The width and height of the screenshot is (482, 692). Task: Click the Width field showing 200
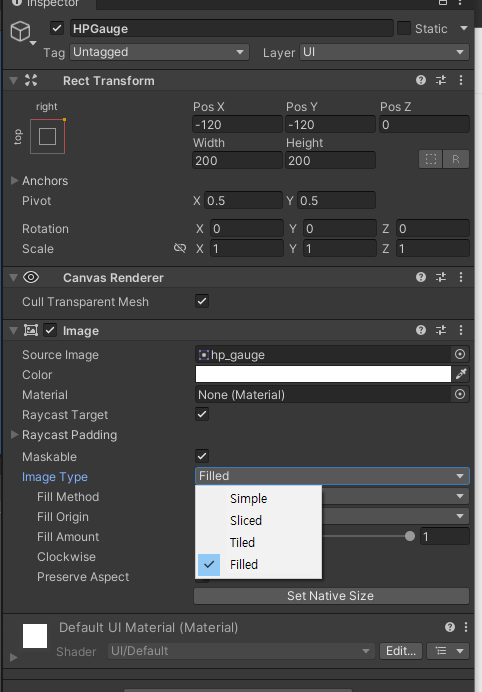[237, 160]
